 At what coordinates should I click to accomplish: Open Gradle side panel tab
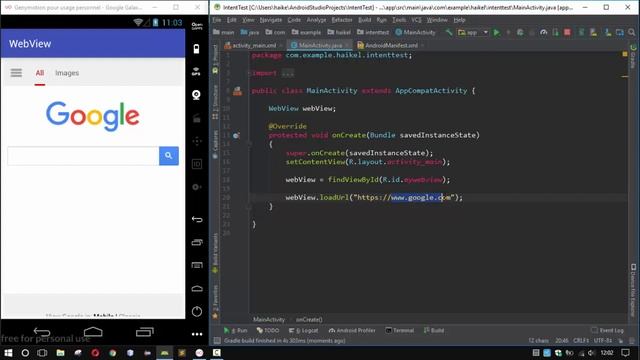tap(633, 56)
